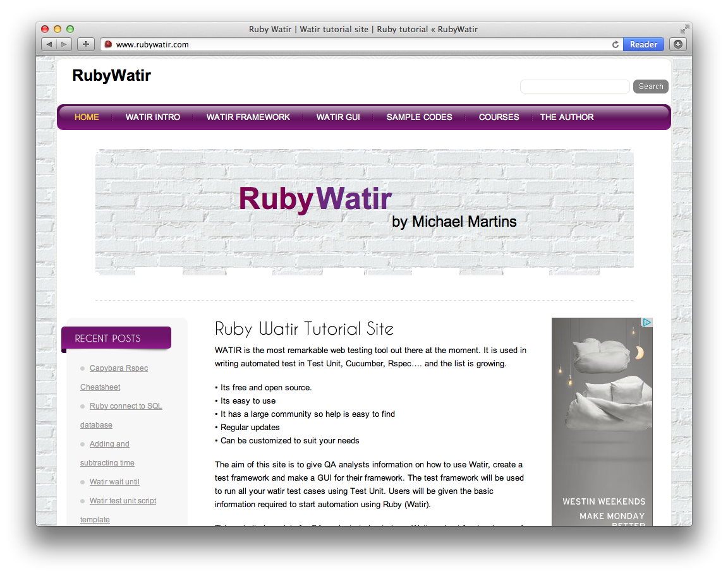The width and height of the screenshot is (728, 576).
Task: Open THE AUTHOR menu item
Action: point(567,117)
